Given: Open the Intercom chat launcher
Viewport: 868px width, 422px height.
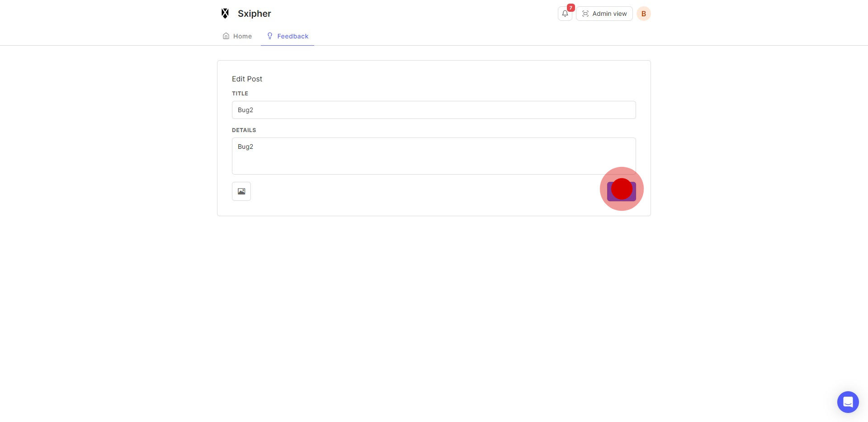Looking at the screenshot, I should coord(848,402).
